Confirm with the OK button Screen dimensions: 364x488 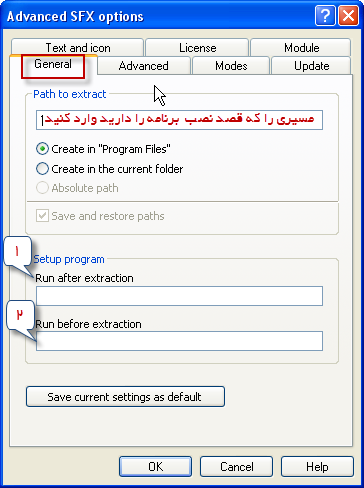pos(156,466)
